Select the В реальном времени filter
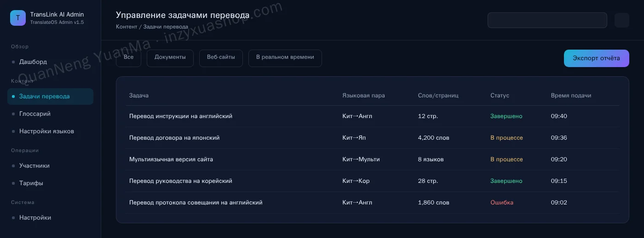Viewport: 644px width, 238px height. click(285, 58)
